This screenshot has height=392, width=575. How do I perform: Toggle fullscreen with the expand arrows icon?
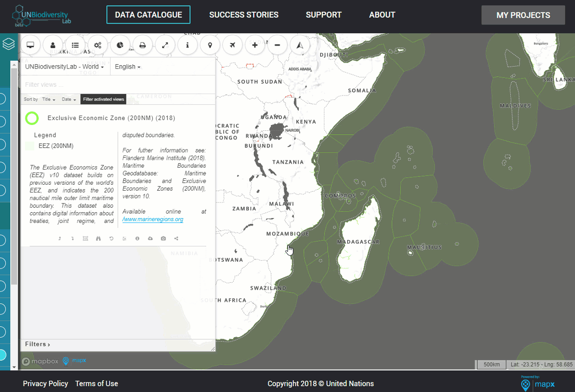[165, 45]
